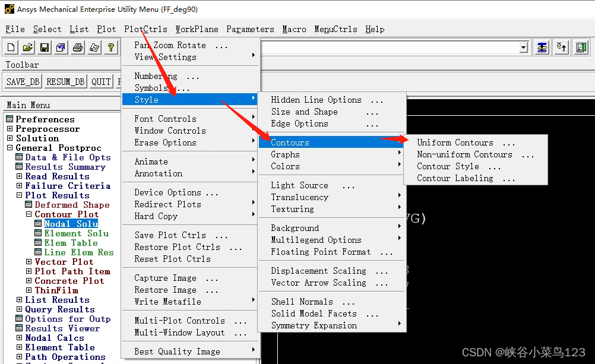This screenshot has width=595, height=364.
Task: Click the Pan-Zoom-Rotate cube icon
Action: pyautogui.click(x=61, y=48)
